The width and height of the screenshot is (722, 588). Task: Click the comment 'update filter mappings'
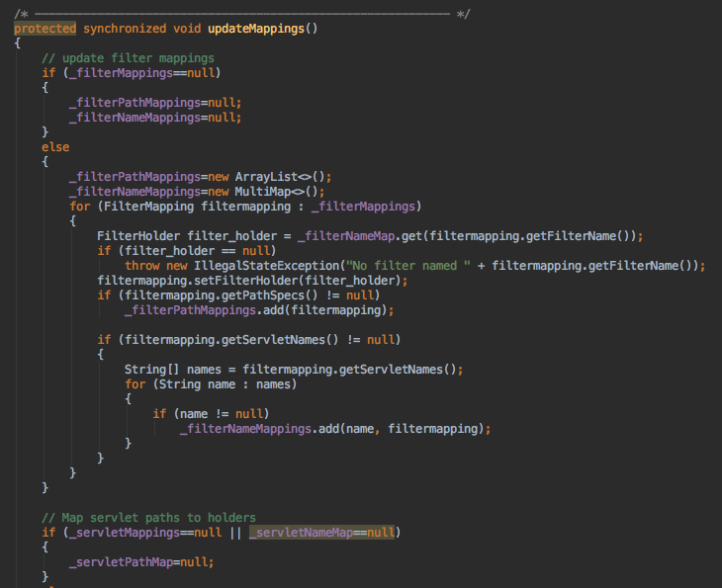(x=128, y=58)
